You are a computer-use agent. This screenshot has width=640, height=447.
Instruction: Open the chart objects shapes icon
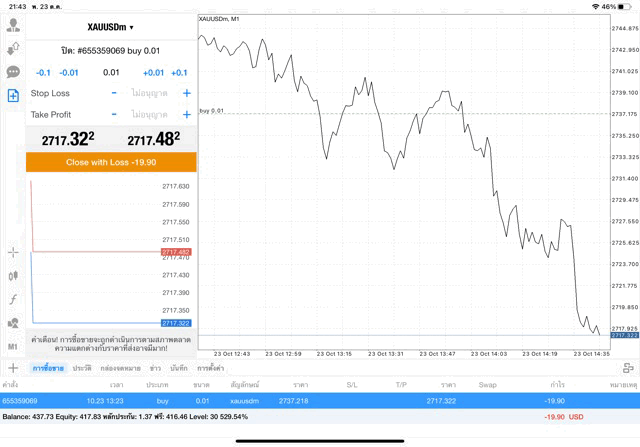[x=14, y=323]
